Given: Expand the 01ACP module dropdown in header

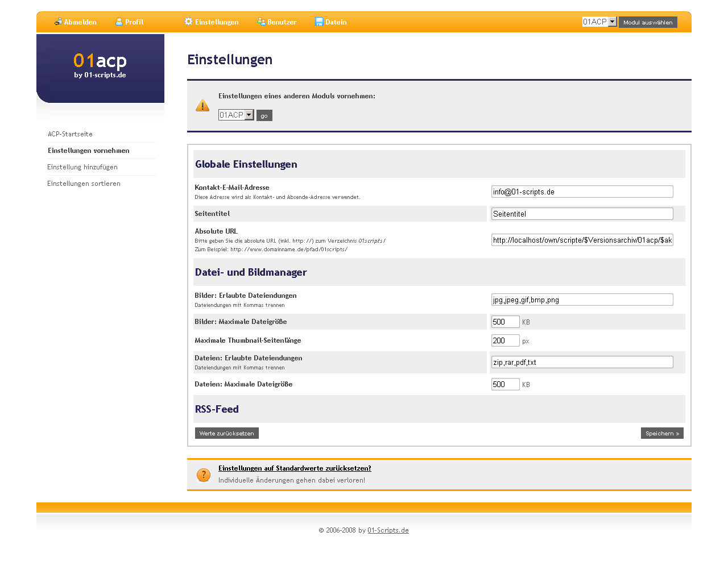Looking at the screenshot, I should tap(599, 22).
